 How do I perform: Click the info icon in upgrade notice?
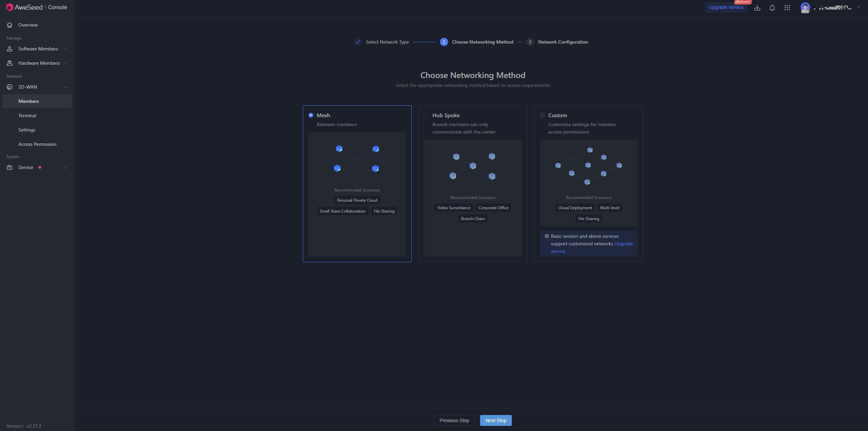pos(547,236)
